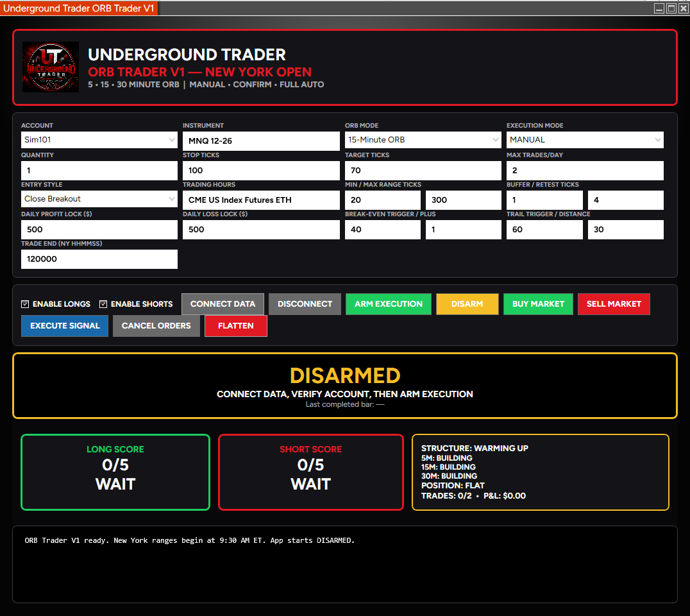Open the ORB Mode dropdown

[423, 140]
